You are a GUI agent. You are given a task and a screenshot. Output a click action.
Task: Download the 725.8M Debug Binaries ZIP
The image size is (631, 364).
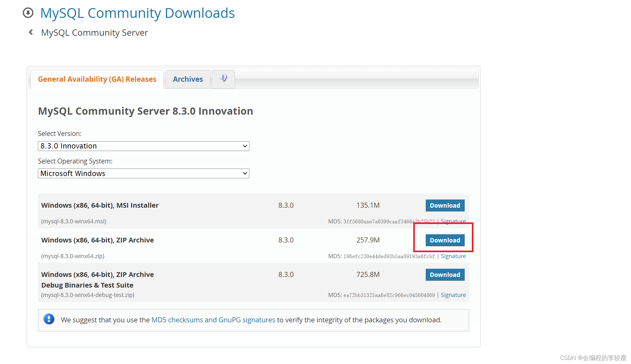tap(445, 275)
